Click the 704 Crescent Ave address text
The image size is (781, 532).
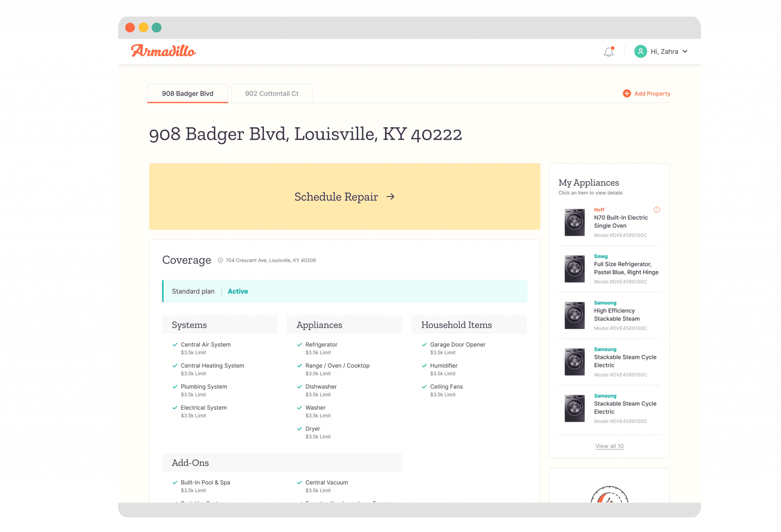coord(270,260)
